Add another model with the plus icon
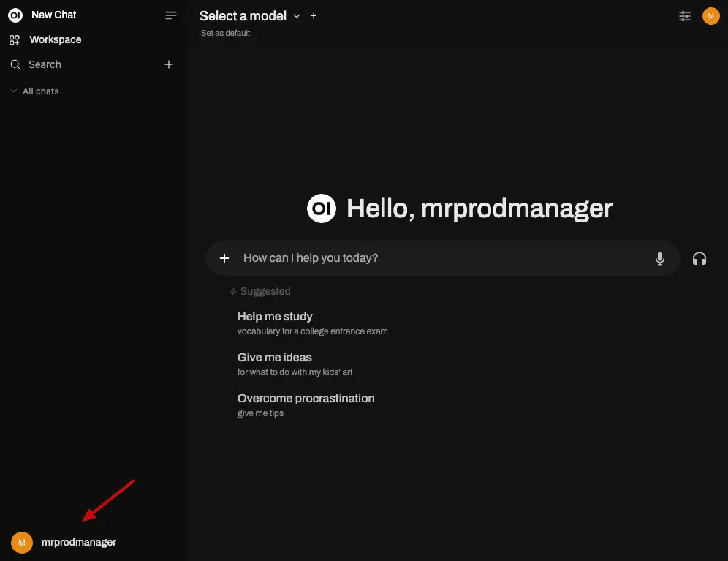Viewport: 728px width, 561px height. (314, 16)
